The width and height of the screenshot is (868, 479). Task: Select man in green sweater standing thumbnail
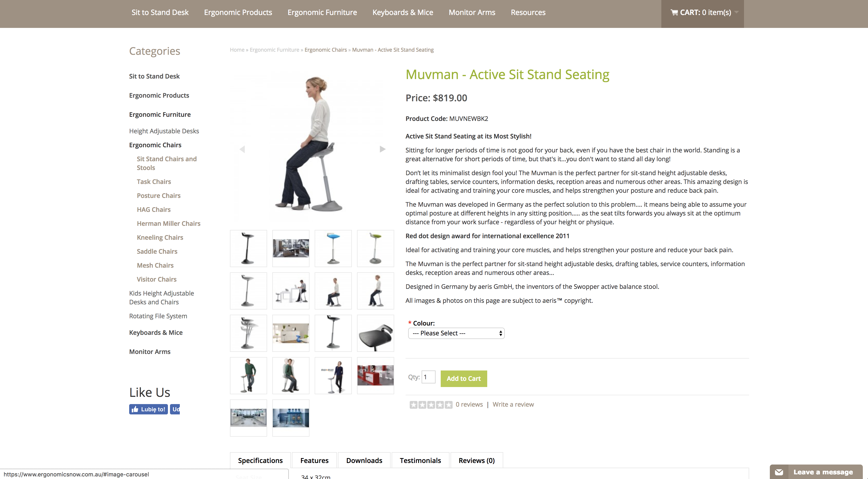(x=248, y=375)
